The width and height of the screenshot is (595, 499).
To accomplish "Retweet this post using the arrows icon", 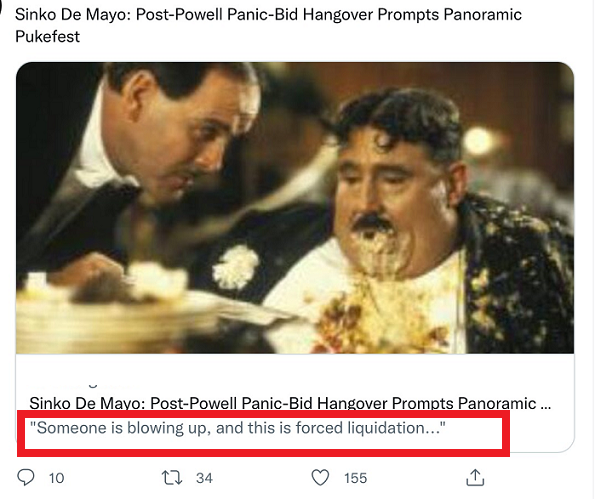I will (x=172, y=478).
